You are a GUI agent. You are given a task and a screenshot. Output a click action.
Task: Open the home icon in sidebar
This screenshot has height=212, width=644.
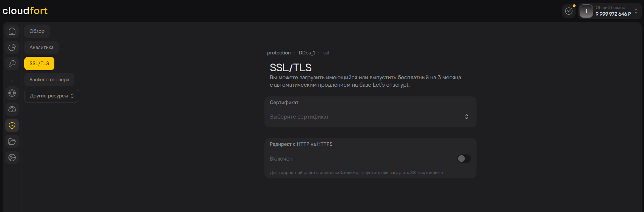[x=12, y=31]
